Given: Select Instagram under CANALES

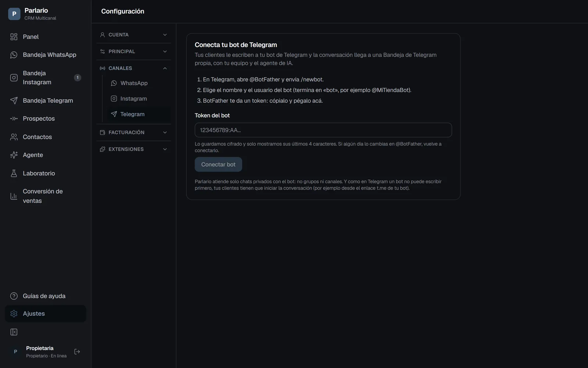Looking at the screenshot, I should 139,99.
